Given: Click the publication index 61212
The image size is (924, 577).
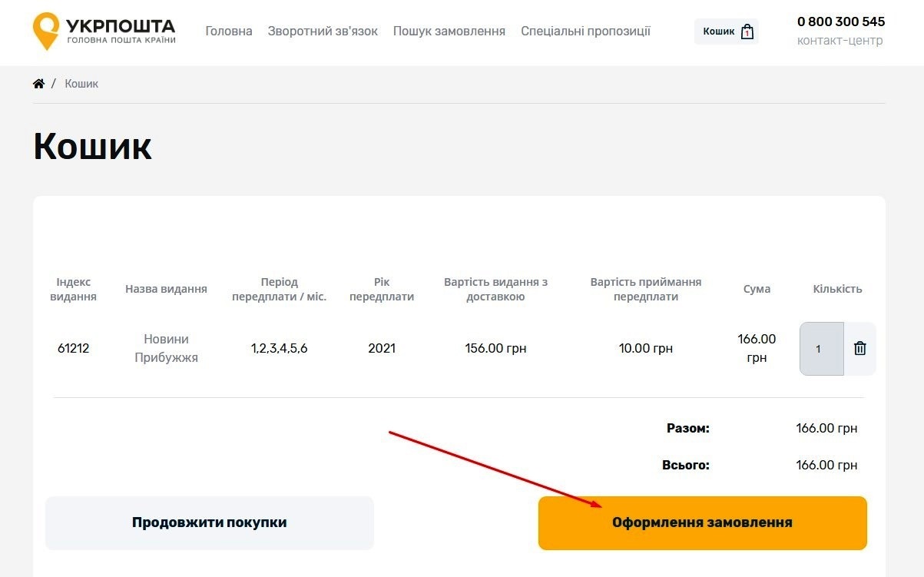Looking at the screenshot, I should click(74, 349).
